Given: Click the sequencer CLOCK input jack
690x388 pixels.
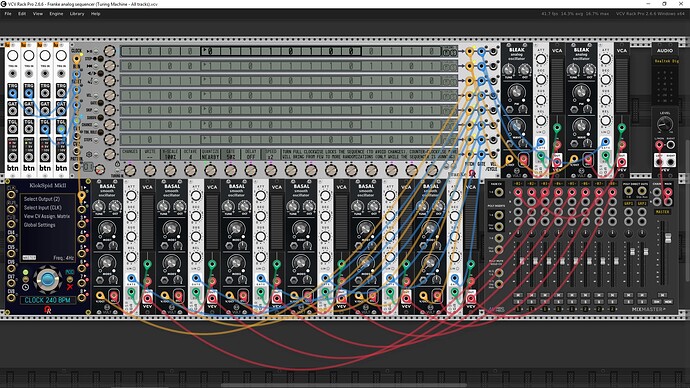Looking at the screenshot, I should click(77, 59).
